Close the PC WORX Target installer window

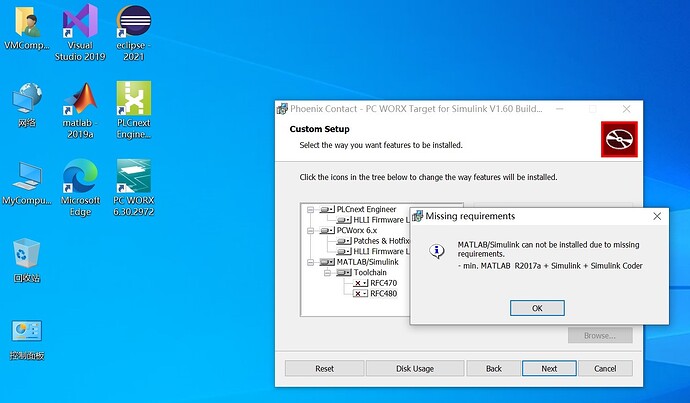tap(627, 109)
